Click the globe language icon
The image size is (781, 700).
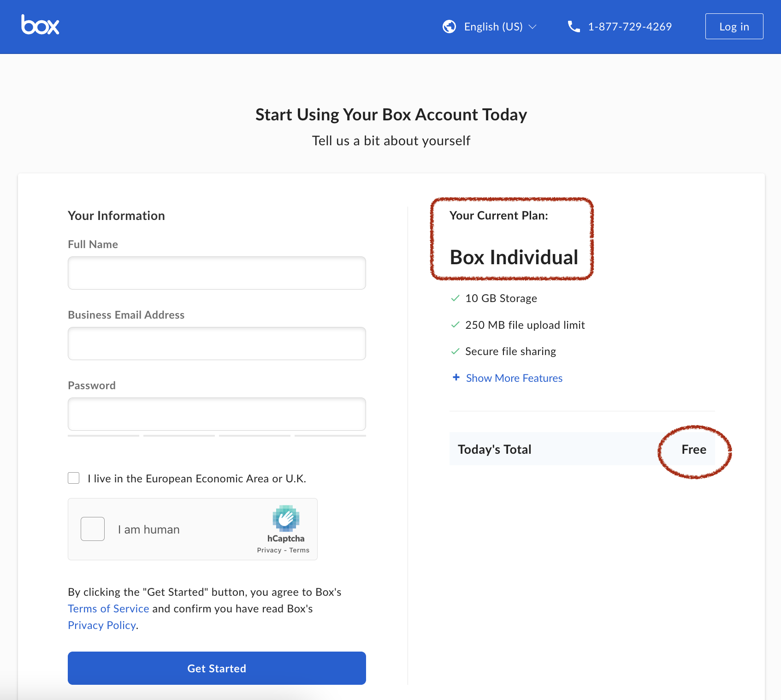449,27
